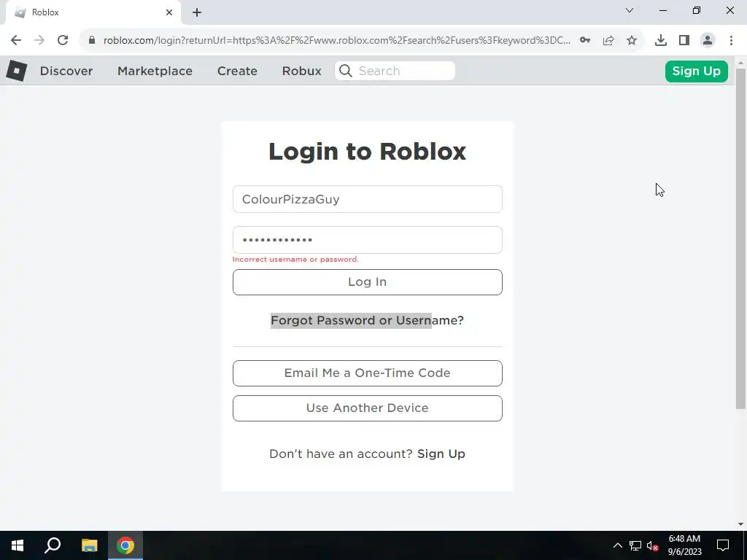Viewport: 747px width, 560px height.
Task: Restore down the Chrome window
Action: coord(697,10)
